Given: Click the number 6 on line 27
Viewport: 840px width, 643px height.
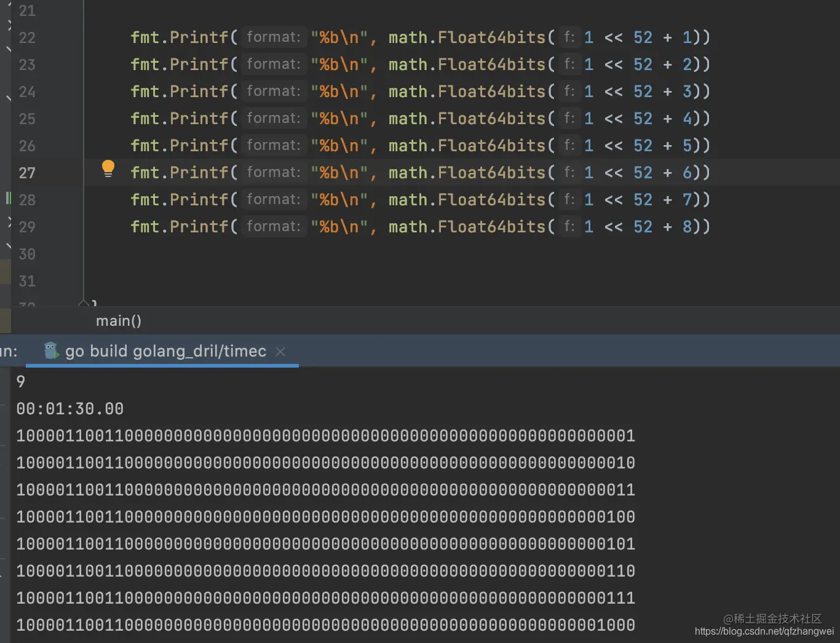Looking at the screenshot, I should [x=687, y=173].
